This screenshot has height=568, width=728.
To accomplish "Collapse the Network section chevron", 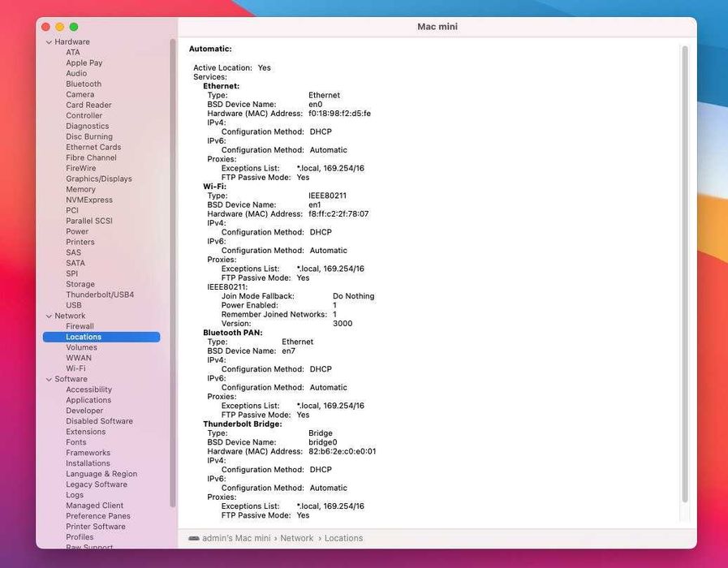I will click(49, 316).
